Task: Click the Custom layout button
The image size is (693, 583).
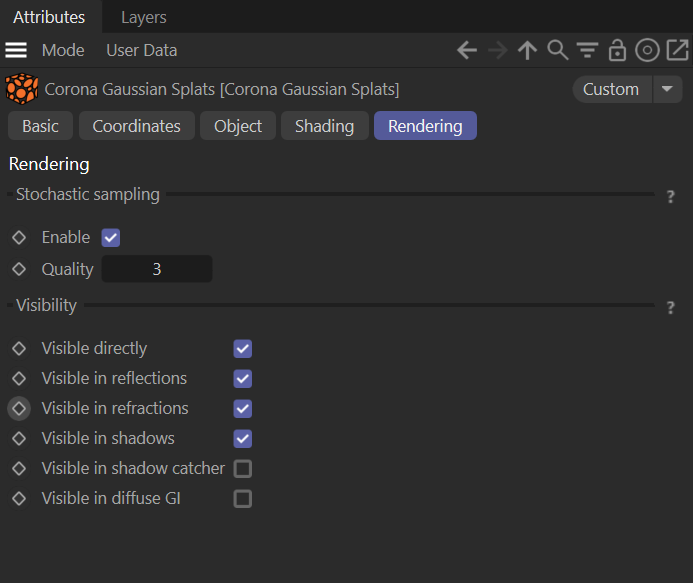Action: [x=612, y=89]
